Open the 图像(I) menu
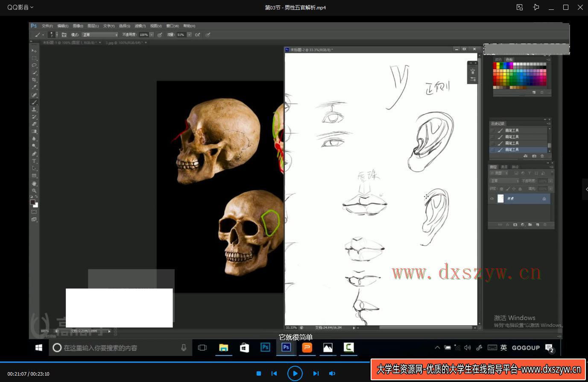Image resolution: width=588 pixels, height=382 pixels. click(78, 26)
